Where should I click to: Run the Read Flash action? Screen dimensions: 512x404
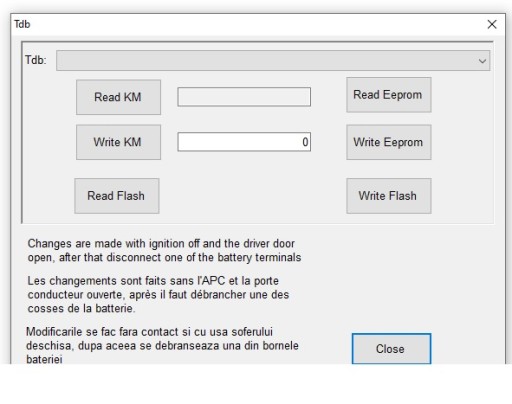pos(117,196)
